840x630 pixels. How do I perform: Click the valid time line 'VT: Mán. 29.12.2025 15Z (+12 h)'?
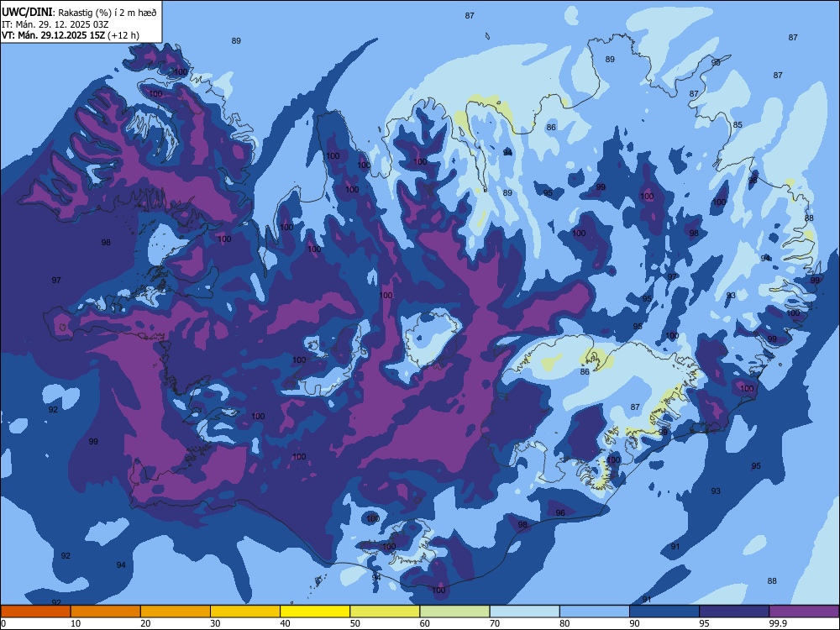pyautogui.click(x=71, y=35)
